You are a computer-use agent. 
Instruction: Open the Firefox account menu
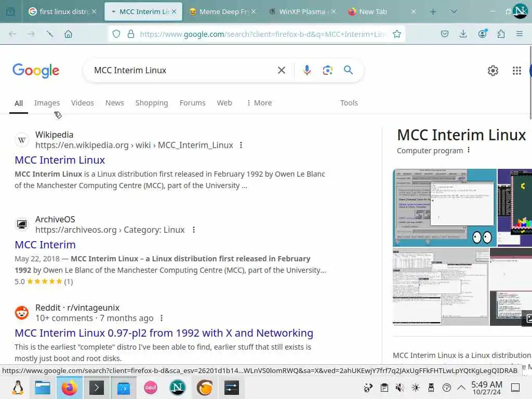pos(482,34)
